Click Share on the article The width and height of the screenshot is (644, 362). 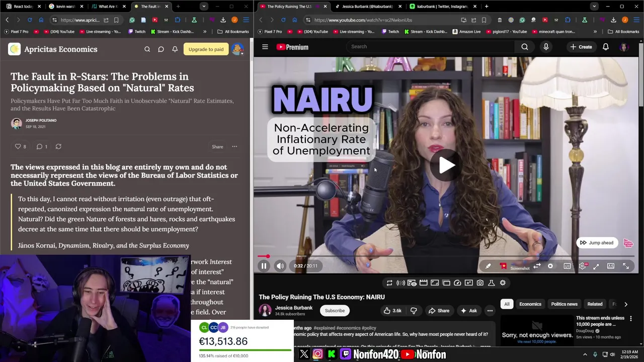pos(217,147)
